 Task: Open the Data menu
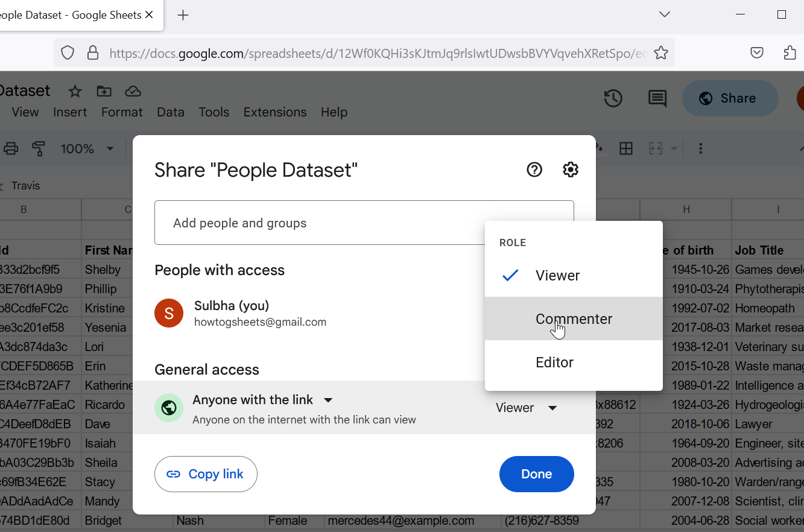click(x=171, y=112)
